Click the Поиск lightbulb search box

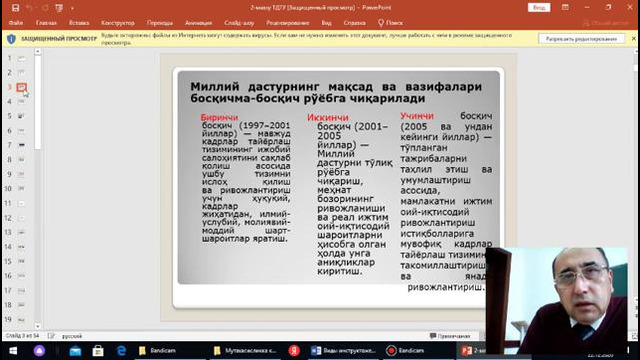click(390, 23)
